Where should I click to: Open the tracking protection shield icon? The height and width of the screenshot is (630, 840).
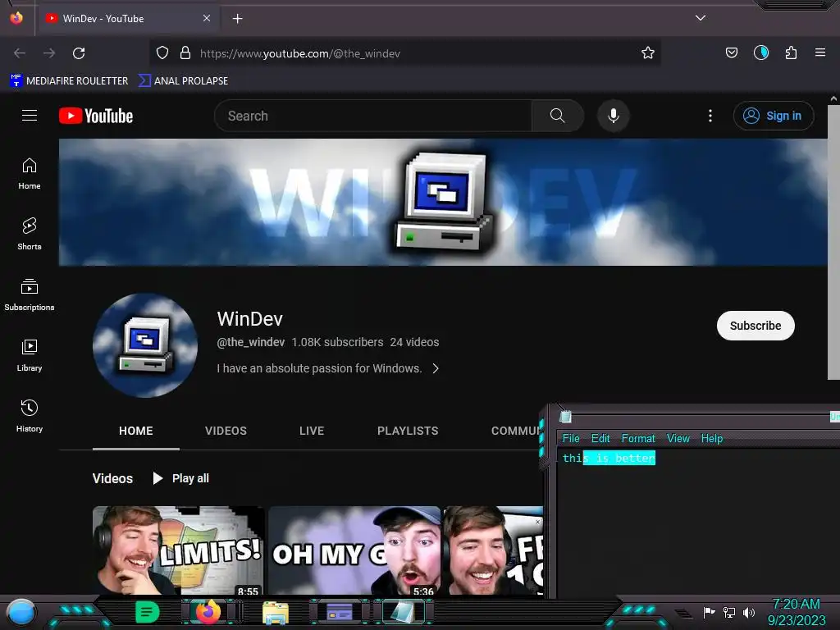coord(162,53)
